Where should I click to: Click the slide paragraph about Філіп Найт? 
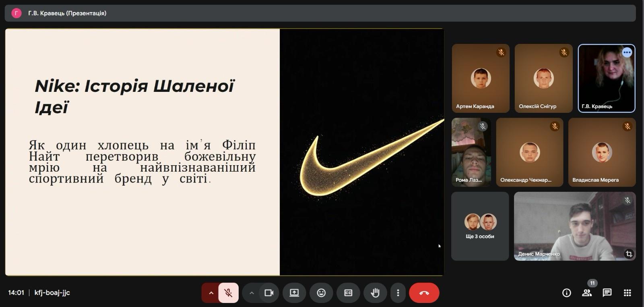tap(142, 162)
